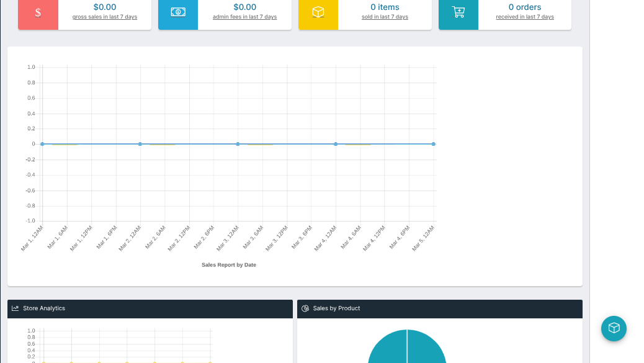Select the Mar 2, 12AM data point on sales chart
Viewport: 644px width, 363px height.
pyautogui.click(x=140, y=144)
